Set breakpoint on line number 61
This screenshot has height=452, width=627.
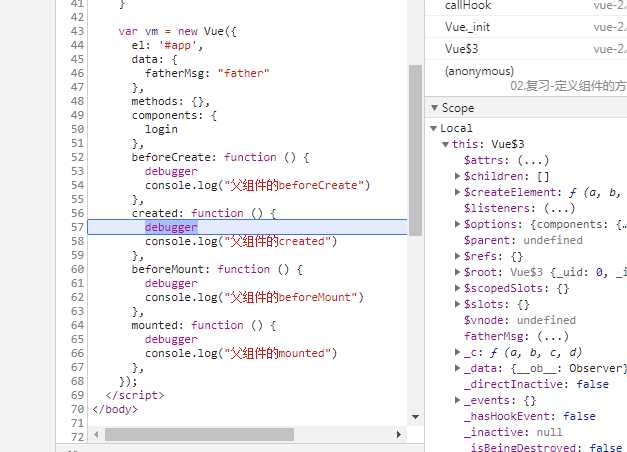(x=78, y=283)
